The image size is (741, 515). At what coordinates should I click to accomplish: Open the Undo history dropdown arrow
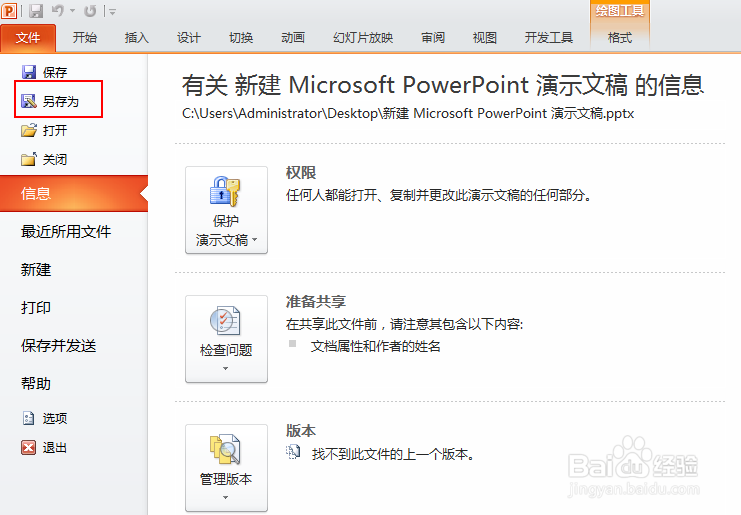pos(73,11)
